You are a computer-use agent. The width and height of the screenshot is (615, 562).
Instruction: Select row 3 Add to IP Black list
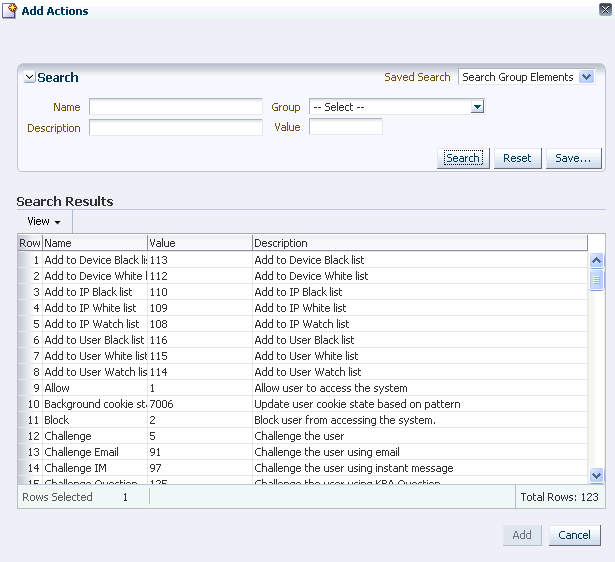click(302, 292)
